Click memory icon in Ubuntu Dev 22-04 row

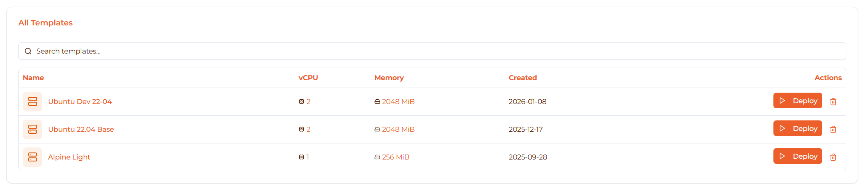(377, 102)
